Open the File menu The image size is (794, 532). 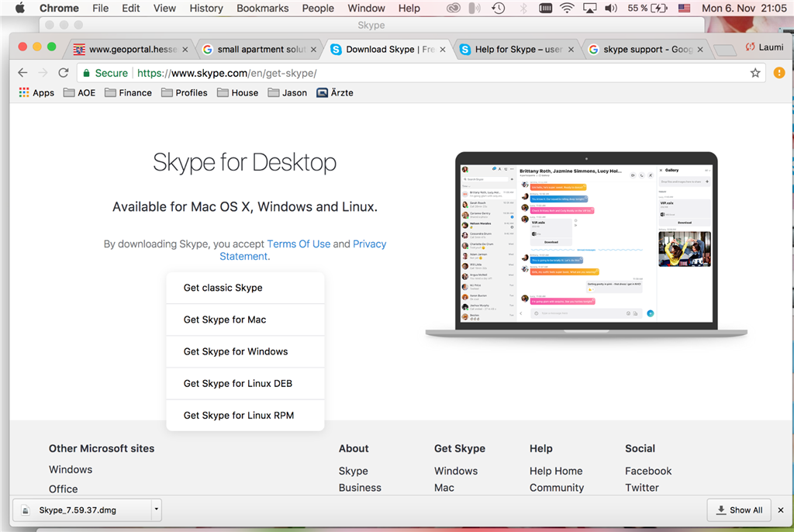coord(100,8)
